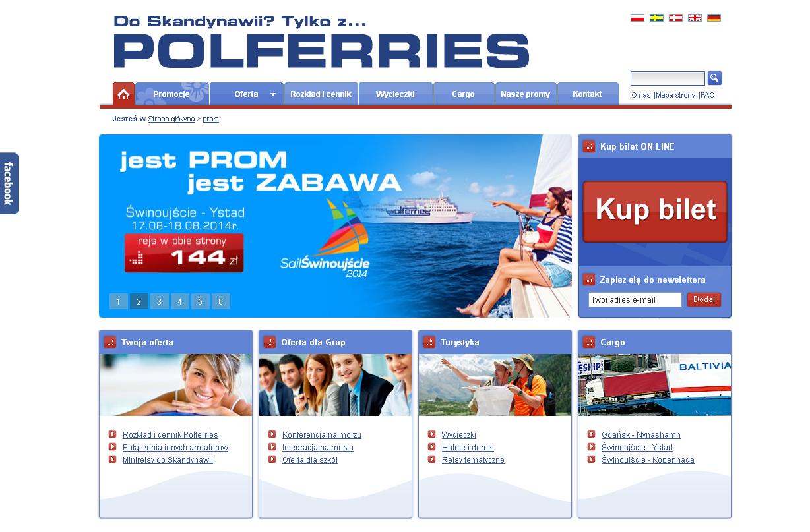The image size is (810, 532).
Task: Open the Promocje menu tab
Action: coord(172,94)
